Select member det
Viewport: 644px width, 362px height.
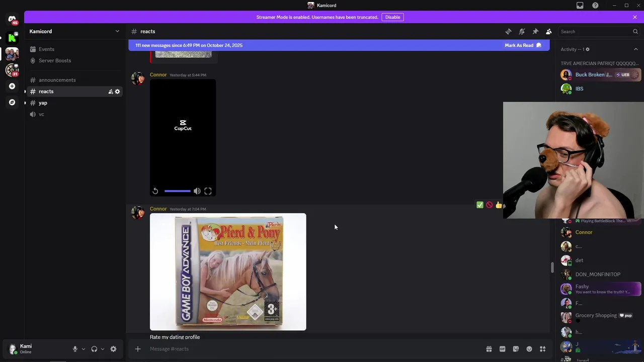click(601, 260)
